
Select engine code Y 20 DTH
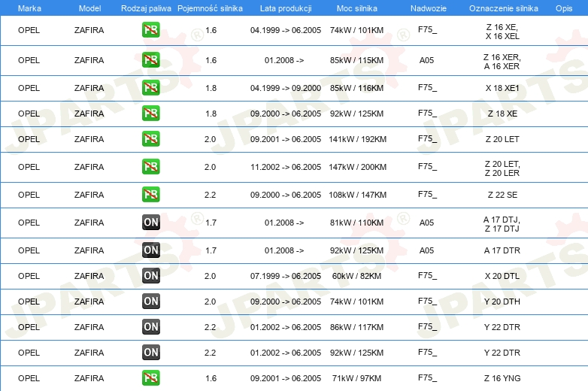502,302
